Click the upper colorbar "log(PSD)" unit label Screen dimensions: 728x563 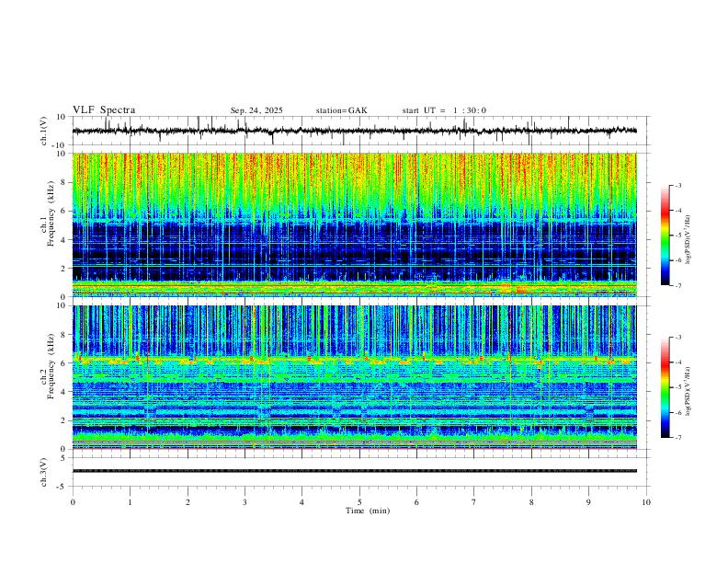coord(688,240)
